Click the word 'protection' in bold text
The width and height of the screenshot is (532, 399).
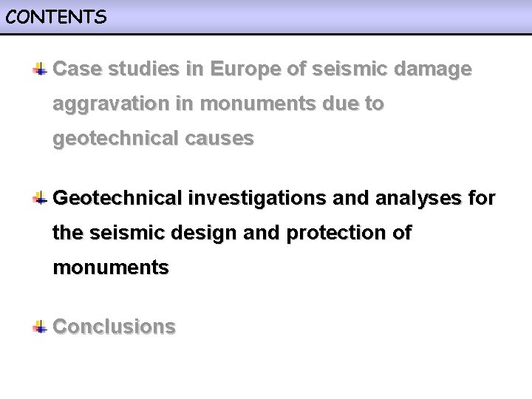point(336,233)
